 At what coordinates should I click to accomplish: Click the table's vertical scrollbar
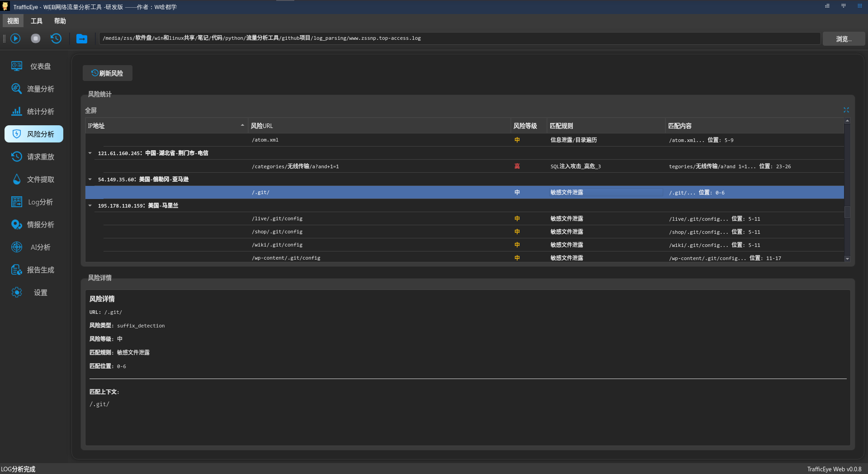848,212
